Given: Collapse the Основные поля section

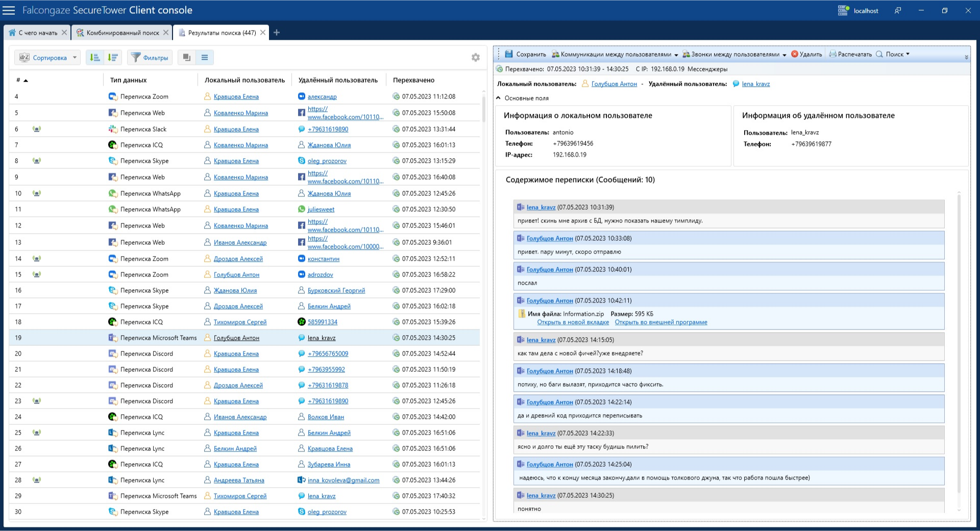Looking at the screenshot, I should pos(499,98).
